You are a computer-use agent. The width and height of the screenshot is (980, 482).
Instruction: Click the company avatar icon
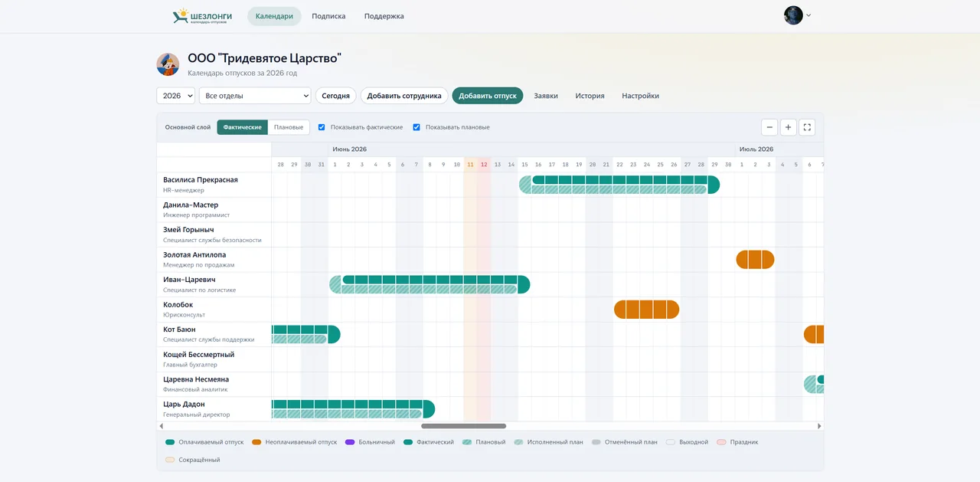click(168, 64)
